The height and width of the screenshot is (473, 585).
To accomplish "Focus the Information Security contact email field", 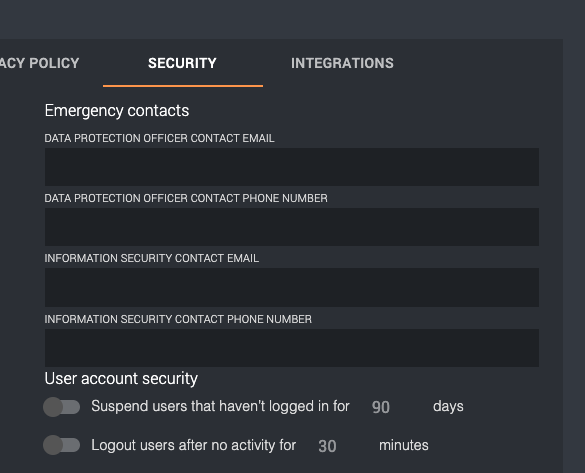I will (292, 287).
